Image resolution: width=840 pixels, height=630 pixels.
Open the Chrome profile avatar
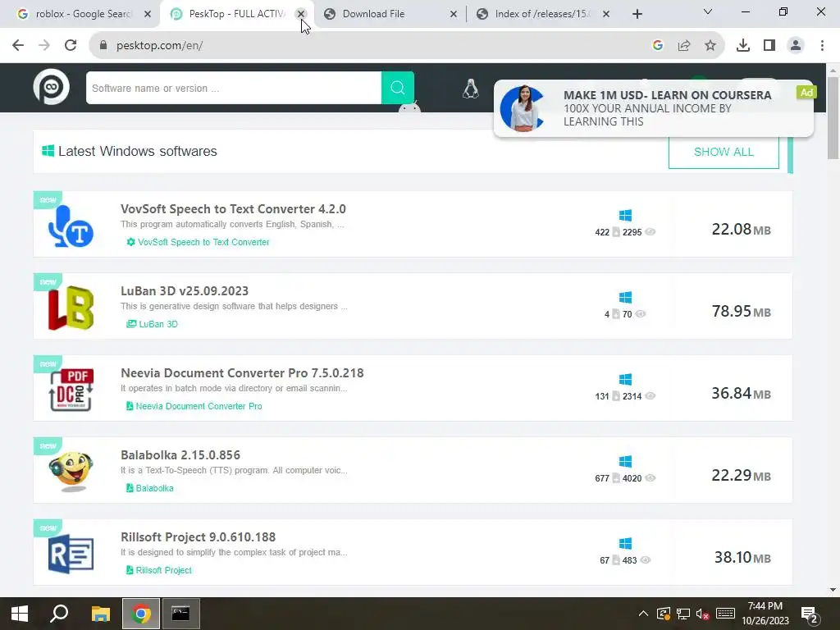(796, 46)
